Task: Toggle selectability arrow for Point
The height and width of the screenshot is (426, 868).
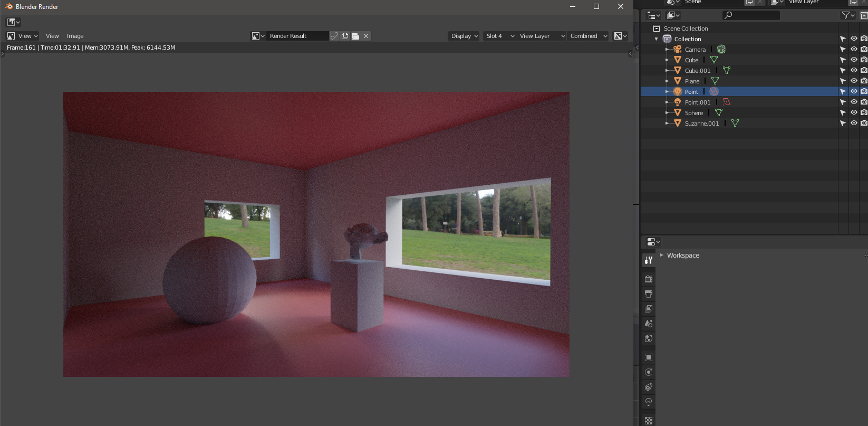Action: pyautogui.click(x=843, y=91)
